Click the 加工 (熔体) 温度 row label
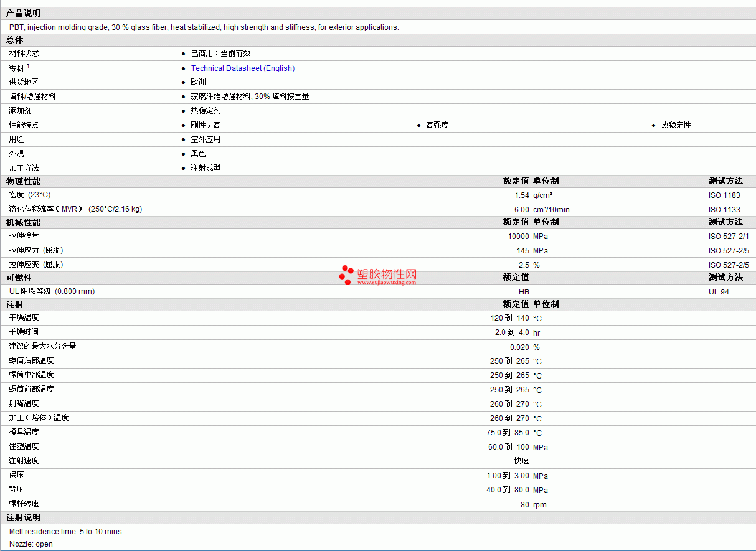Viewport: 756px width, 551px height. coord(39,418)
